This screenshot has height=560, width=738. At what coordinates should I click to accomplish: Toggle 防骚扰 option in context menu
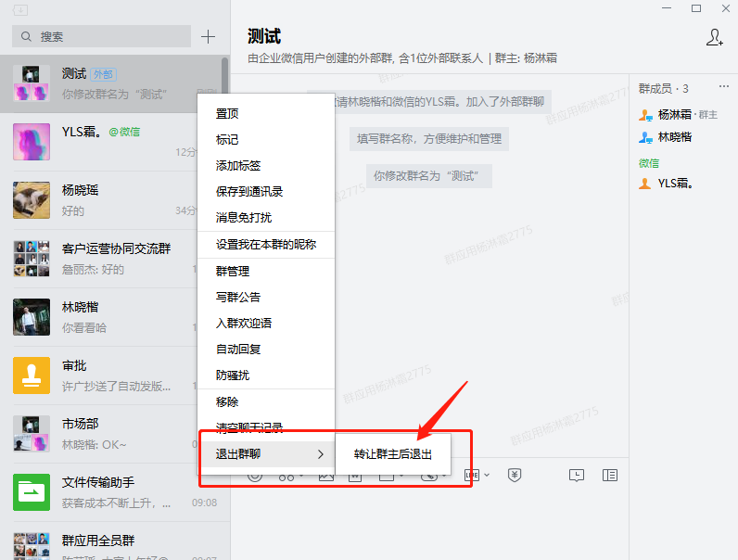tap(233, 375)
